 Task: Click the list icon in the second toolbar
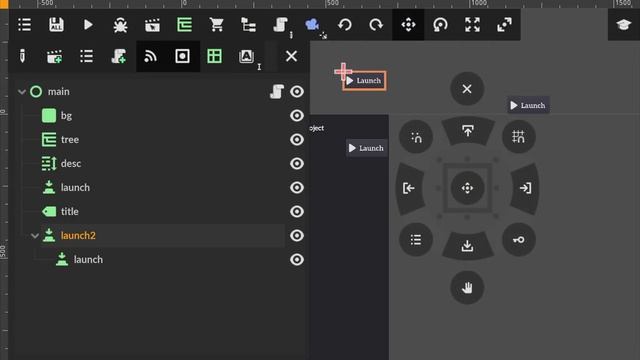(87, 56)
